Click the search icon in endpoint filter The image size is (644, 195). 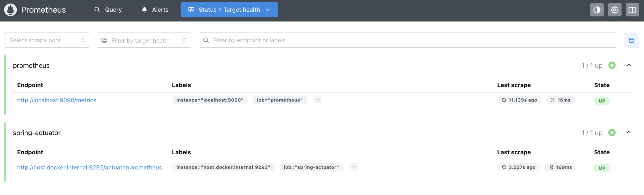[206, 40]
